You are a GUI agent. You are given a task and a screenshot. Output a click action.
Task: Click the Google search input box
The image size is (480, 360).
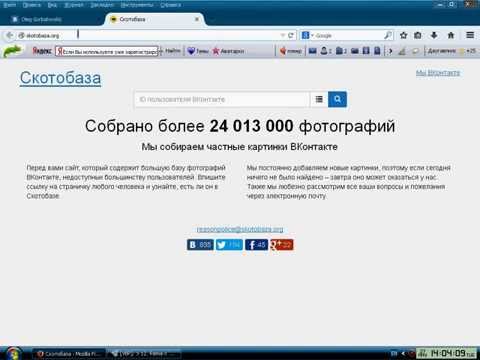[348, 35]
